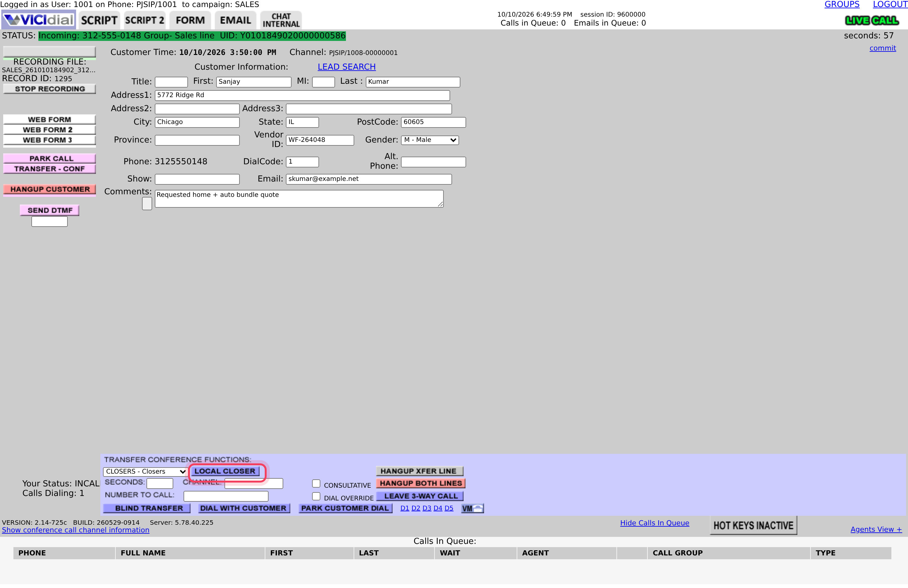This screenshot has height=588, width=908.
Task: Open WEB FORM 3 button
Action: [x=50, y=140]
